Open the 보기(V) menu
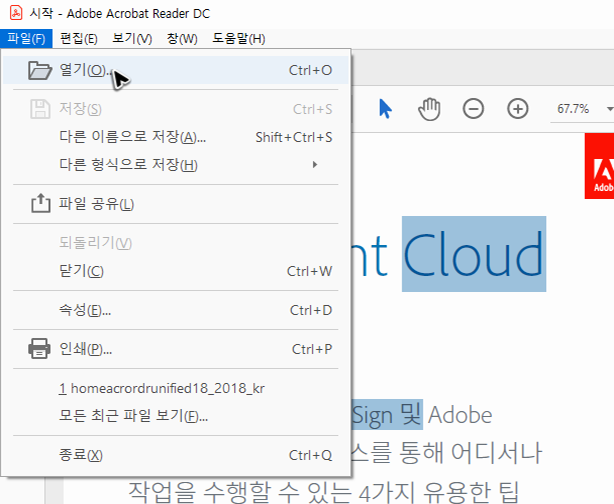Viewport: 614px width, 504px height. tap(132, 39)
